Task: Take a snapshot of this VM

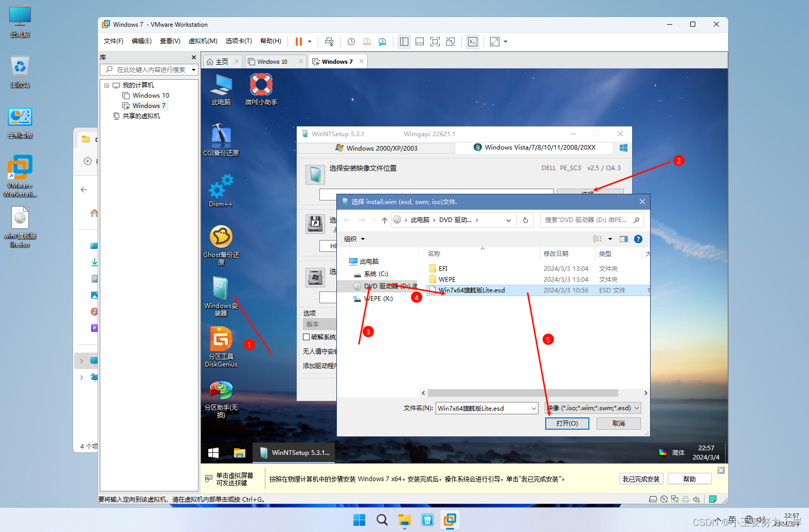Action: pos(351,42)
